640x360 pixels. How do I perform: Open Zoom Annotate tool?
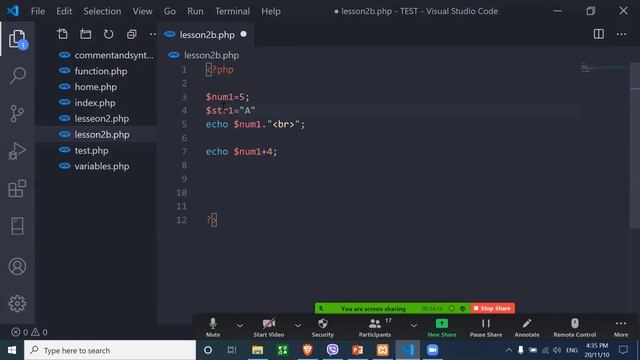[x=527, y=328]
